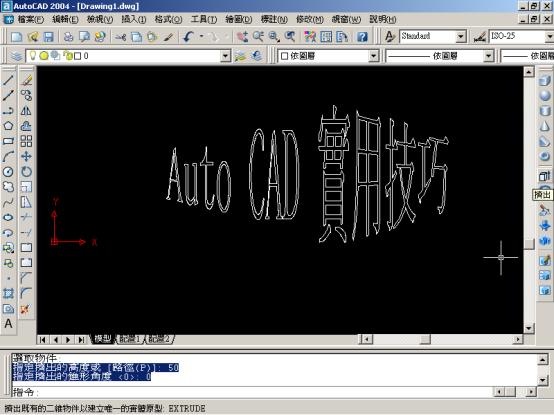Open the 修改(M) menu
The height and width of the screenshot is (415, 554).
(310, 19)
